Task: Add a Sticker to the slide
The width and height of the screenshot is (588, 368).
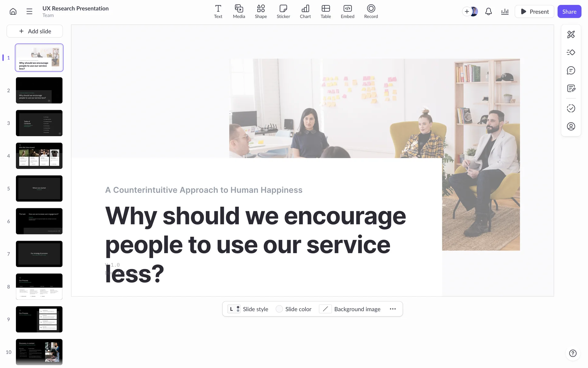Action: click(x=283, y=12)
